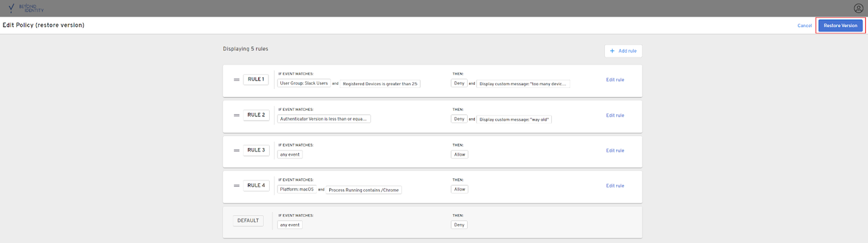Select the RULE 1 label box
Viewport: 868px width, 243px height.
pyautogui.click(x=256, y=80)
